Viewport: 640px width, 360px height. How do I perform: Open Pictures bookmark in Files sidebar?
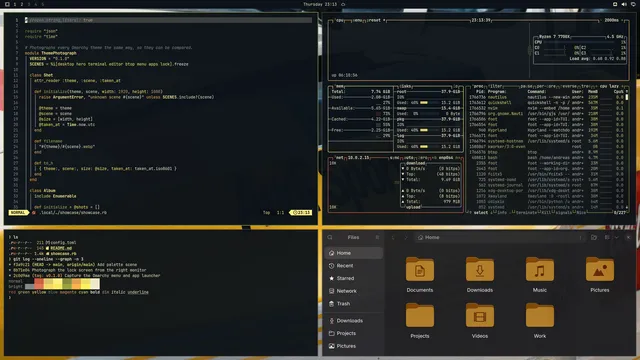coord(353,346)
